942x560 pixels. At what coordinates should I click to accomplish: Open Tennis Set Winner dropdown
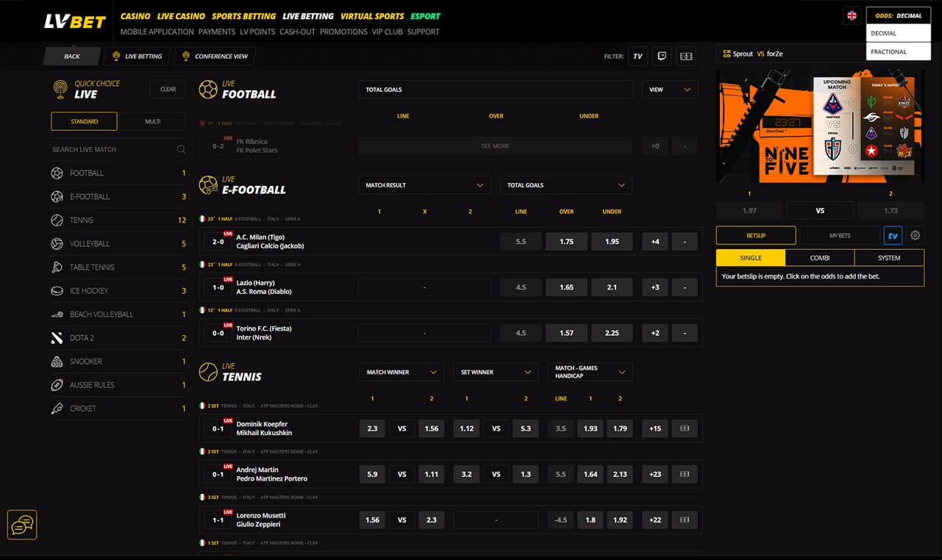click(496, 373)
